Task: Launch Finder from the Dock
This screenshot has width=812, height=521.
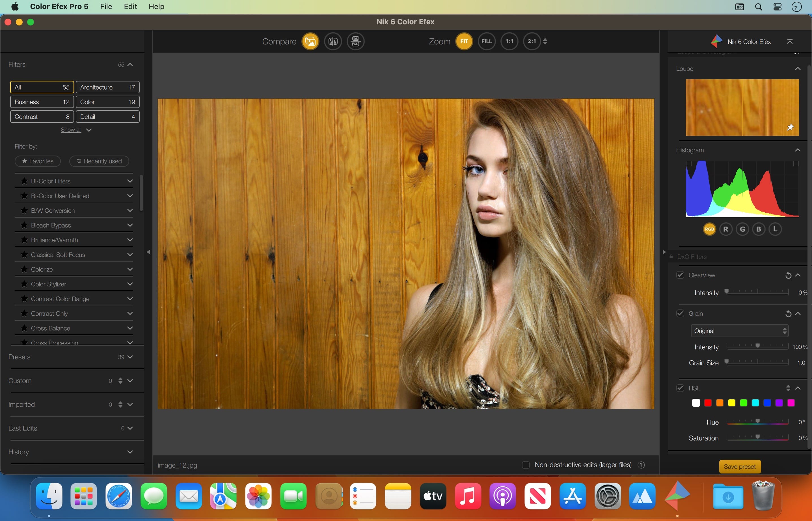Action: coord(49,496)
